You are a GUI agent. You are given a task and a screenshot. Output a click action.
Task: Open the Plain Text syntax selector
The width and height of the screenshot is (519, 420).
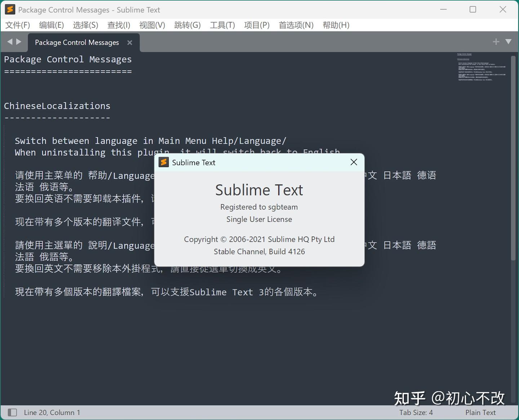point(480,412)
